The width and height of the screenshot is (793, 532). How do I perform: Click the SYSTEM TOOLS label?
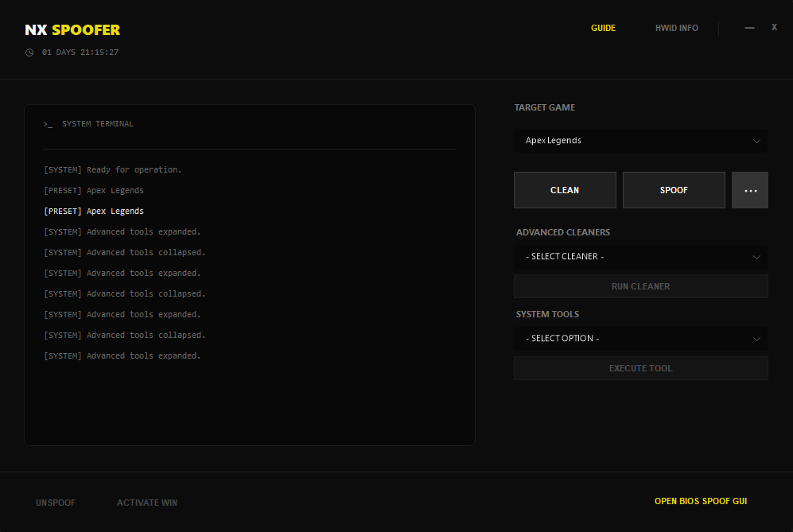click(x=547, y=315)
